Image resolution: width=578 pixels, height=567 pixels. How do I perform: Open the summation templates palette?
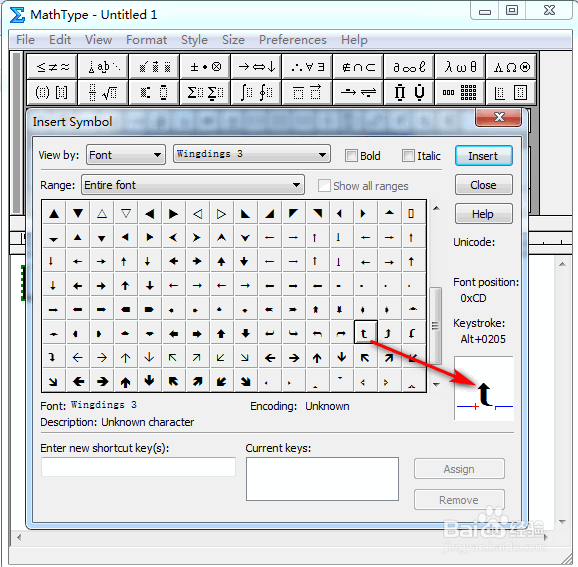pos(205,93)
